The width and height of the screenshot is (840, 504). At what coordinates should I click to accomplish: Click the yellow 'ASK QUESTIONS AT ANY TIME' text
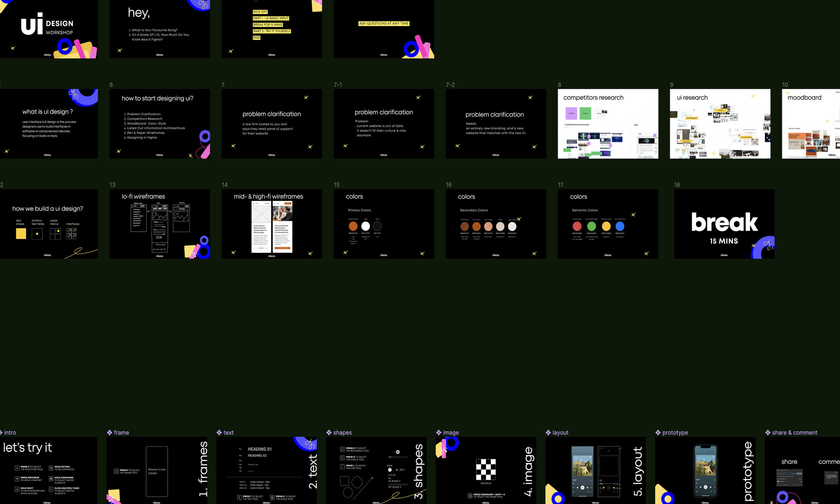click(x=384, y=24)
